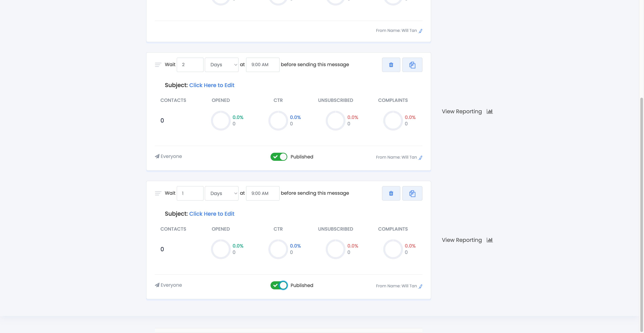This screenshot has width=644, height=333.
Task: Delete the 2-day wait message with the trash icon
Action: pyautogui.click(x=391, y=65)
